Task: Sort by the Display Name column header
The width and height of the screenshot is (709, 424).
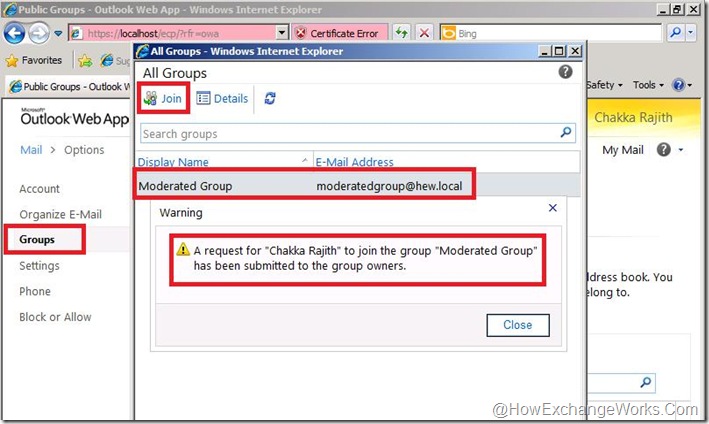Action: point(173,162)
